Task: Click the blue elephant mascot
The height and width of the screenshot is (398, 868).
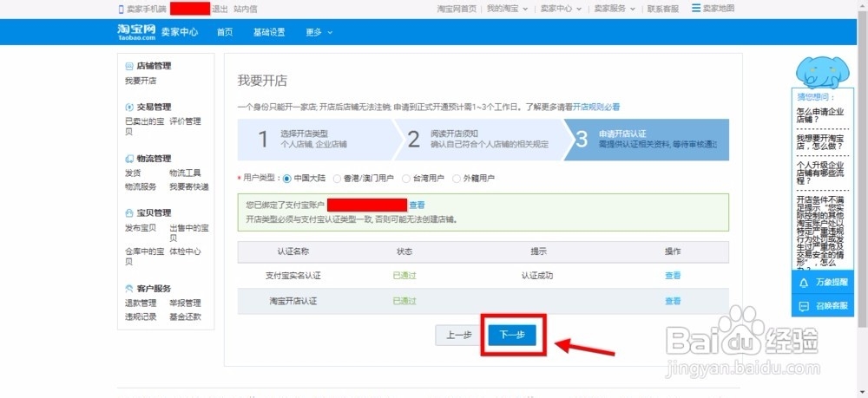Action: tap(821, 72)
